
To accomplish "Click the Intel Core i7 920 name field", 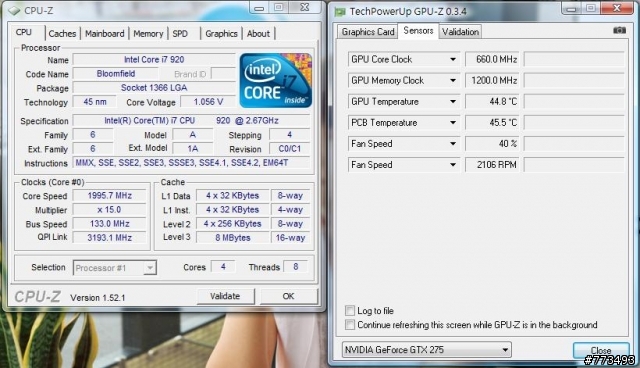I will coord(154,60).
